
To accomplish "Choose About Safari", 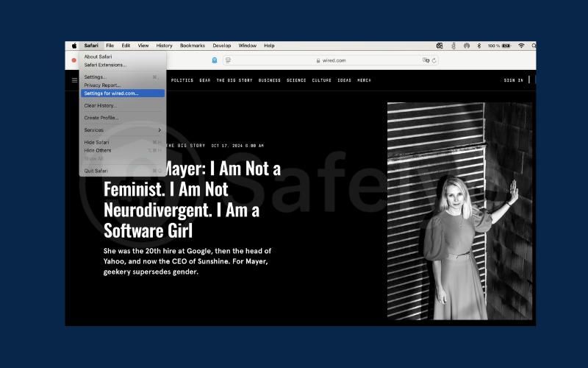I will [x=123, y=57].
